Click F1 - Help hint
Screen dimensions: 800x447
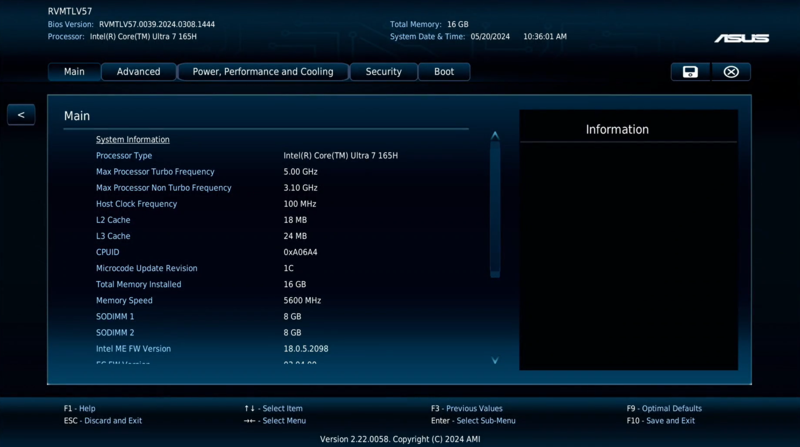(80, 409)
